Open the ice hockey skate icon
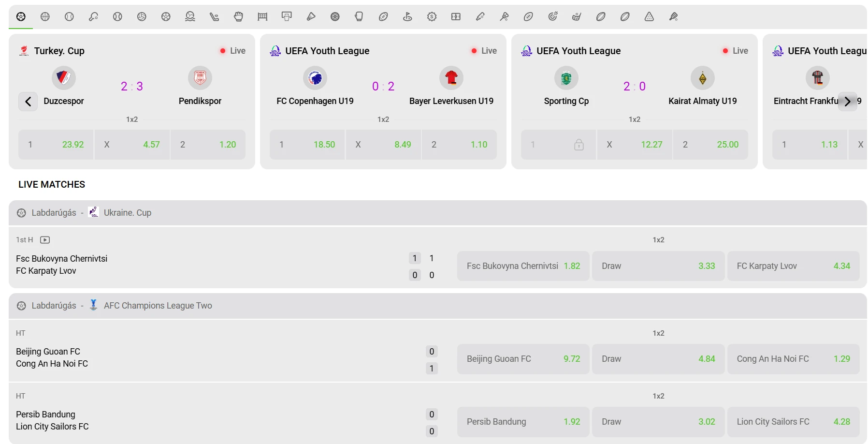 (214, 16)
